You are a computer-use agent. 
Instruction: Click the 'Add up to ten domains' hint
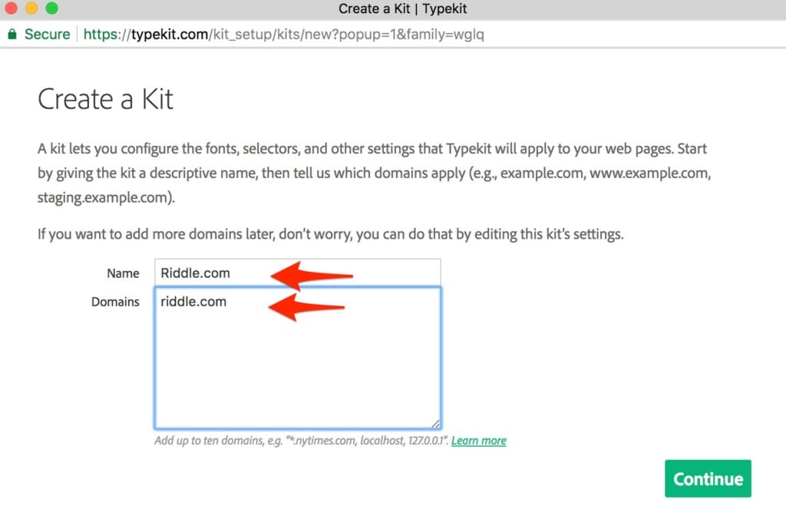click(301, 441)
